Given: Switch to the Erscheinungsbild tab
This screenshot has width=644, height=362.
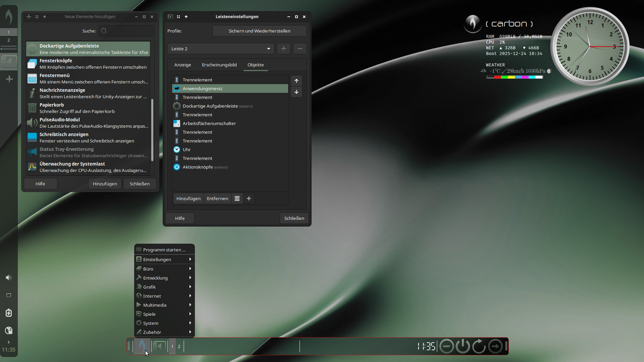Looking at the screenshot, I should (219, 65).
